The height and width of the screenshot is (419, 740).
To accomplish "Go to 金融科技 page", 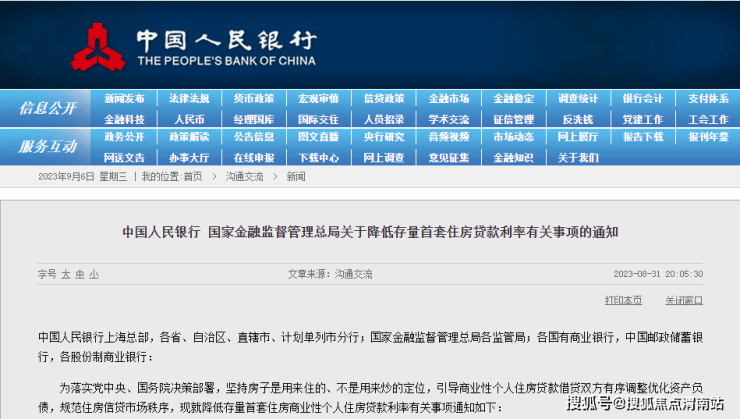I will pos(124,120).
